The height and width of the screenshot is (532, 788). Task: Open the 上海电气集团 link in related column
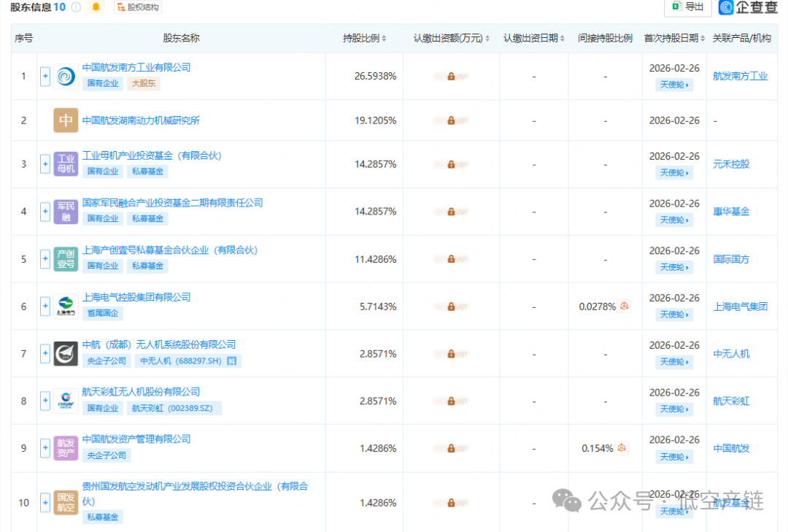pyautogui.click(x=741, y=306)
